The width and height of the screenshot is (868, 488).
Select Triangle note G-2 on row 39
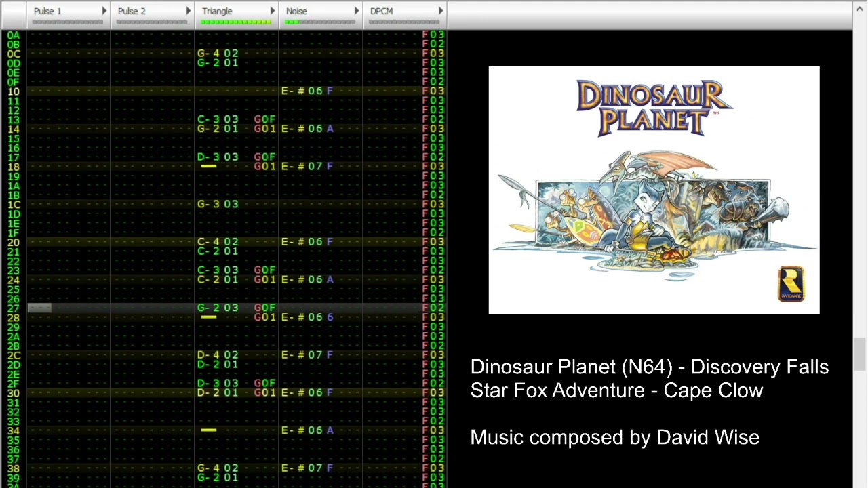209,478
